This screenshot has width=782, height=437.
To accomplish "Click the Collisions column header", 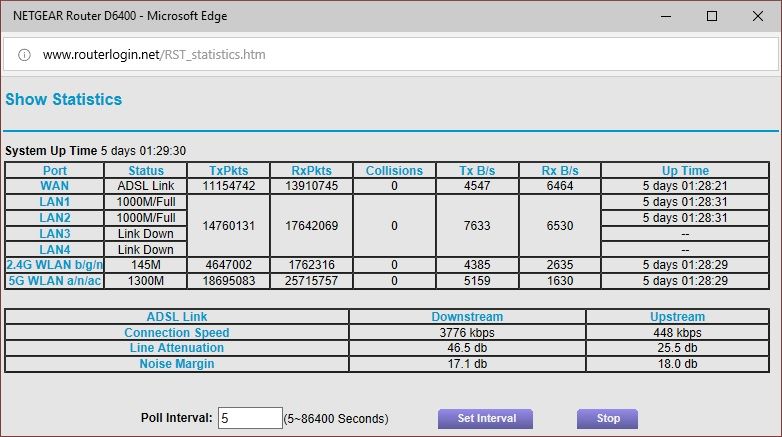I will tap(394, 171).
